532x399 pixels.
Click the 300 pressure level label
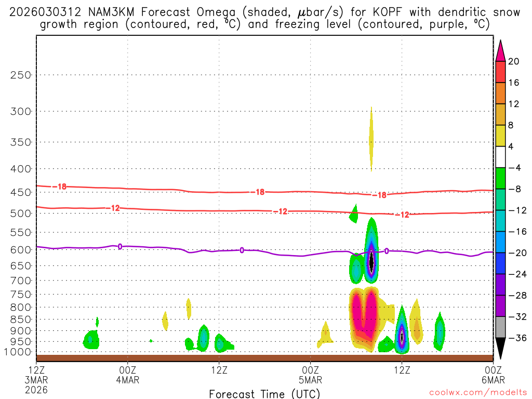(21, 111)
